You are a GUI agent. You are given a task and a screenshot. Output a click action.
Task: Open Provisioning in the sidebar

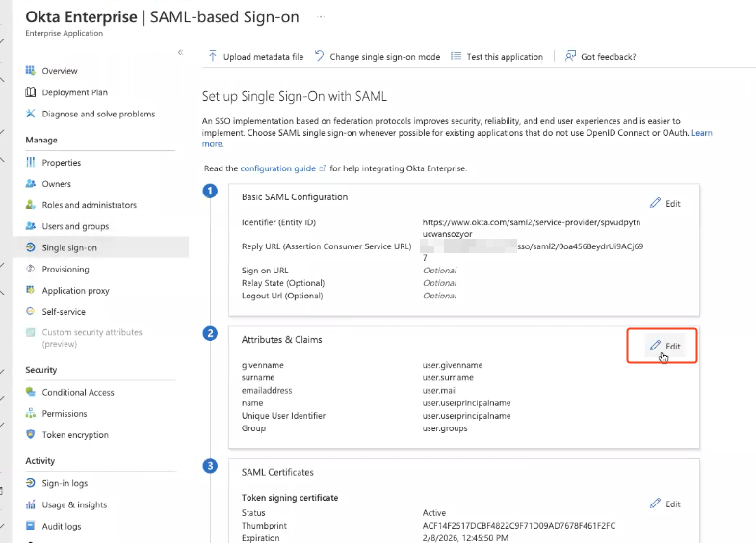coord(65,270)
